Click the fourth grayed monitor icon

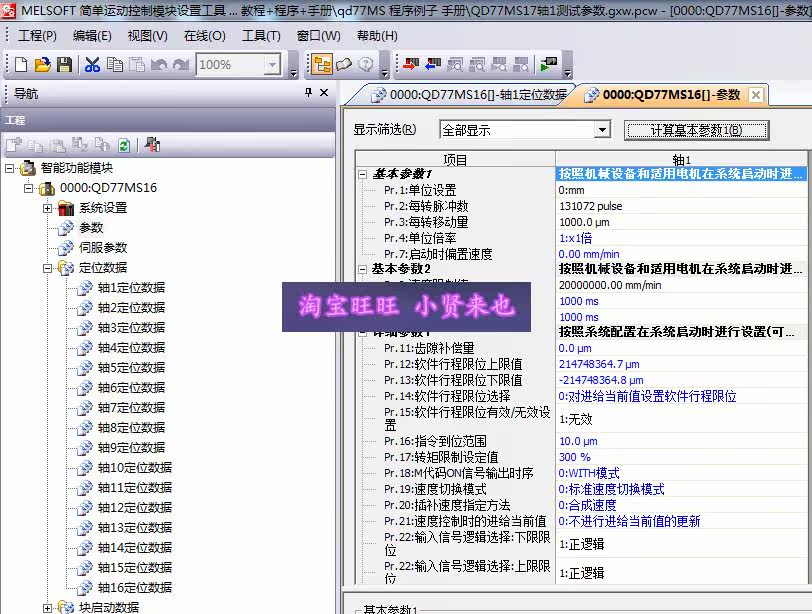pyautogui.click(x=521, y=65)
